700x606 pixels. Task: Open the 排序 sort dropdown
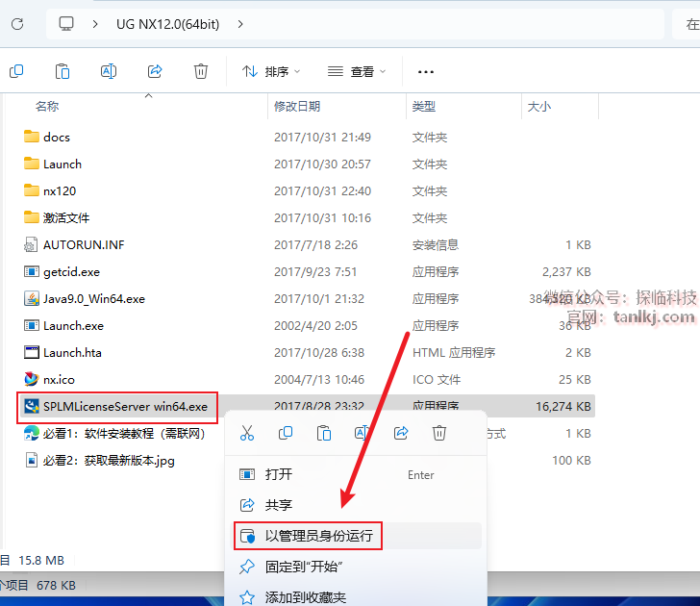271,71
